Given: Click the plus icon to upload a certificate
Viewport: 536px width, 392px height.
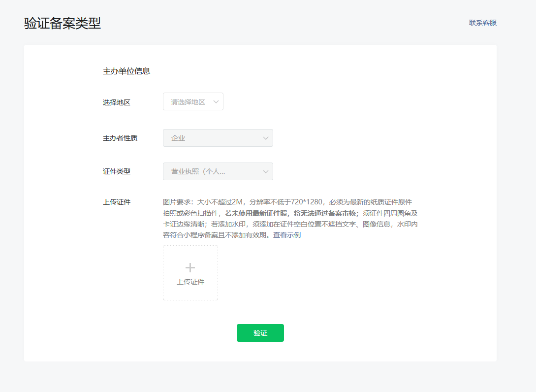Looking at the screenshot, I should click(190, 267).
